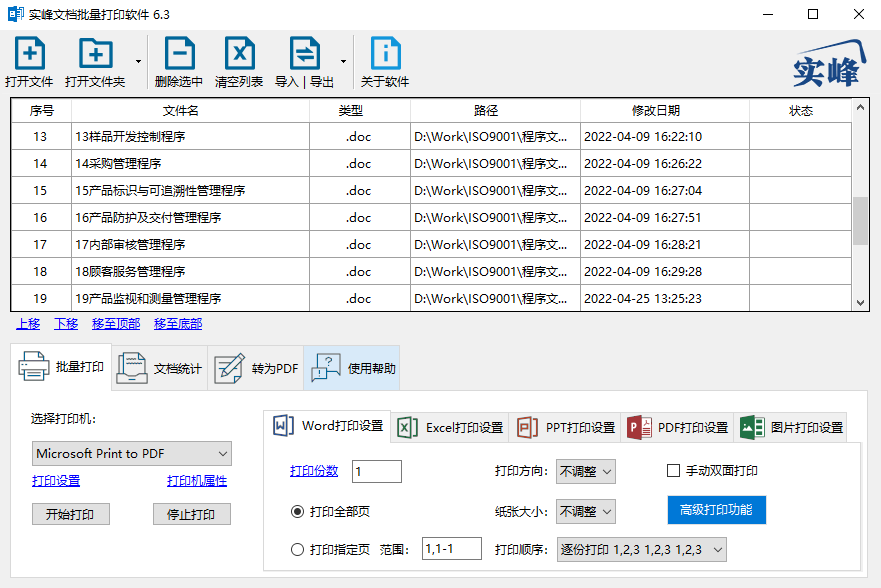Viewport: 881px width, 588px height.
Task: Click the 清空列表 (clear list) icon
Action: tap(239, 53)
